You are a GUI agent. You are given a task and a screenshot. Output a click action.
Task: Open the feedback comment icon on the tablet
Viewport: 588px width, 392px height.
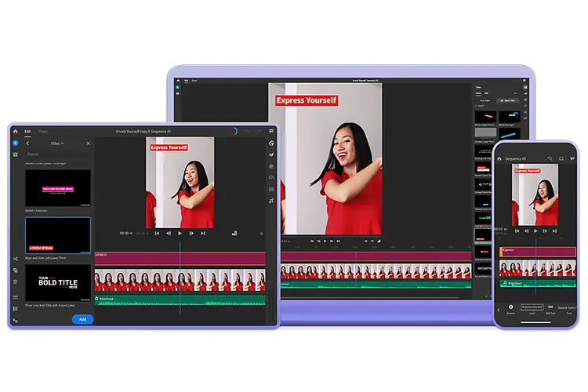coord(271,131)
